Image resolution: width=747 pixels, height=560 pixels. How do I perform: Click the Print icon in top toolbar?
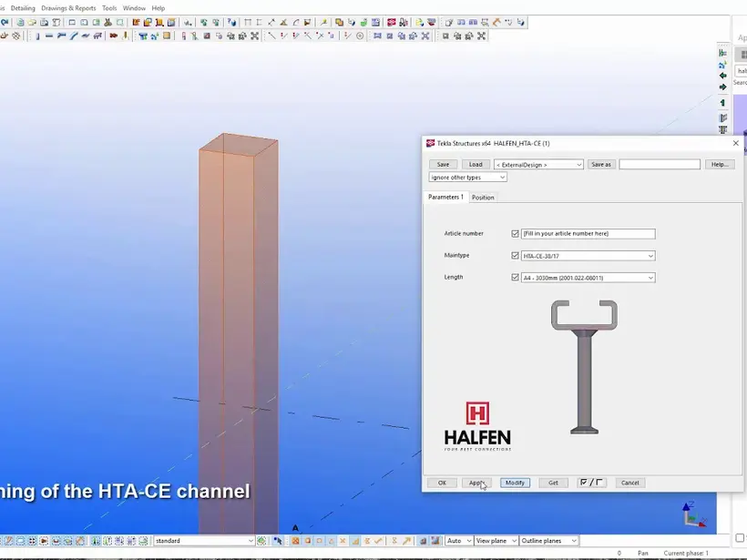tap(44, 23)
